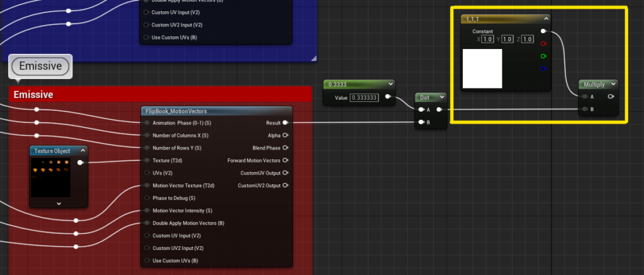644x275 pixels.
Task: Click the red channel output pin
Action: (543, 43)
